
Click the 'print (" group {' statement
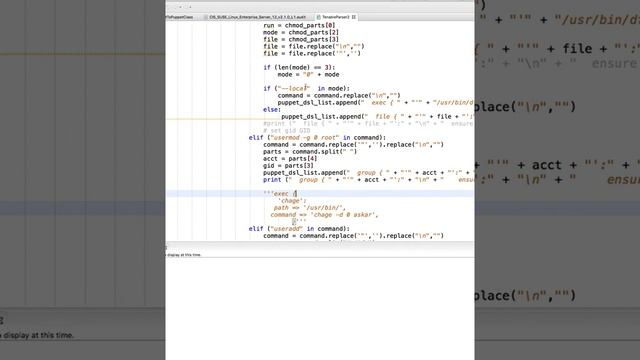[369, 180]
